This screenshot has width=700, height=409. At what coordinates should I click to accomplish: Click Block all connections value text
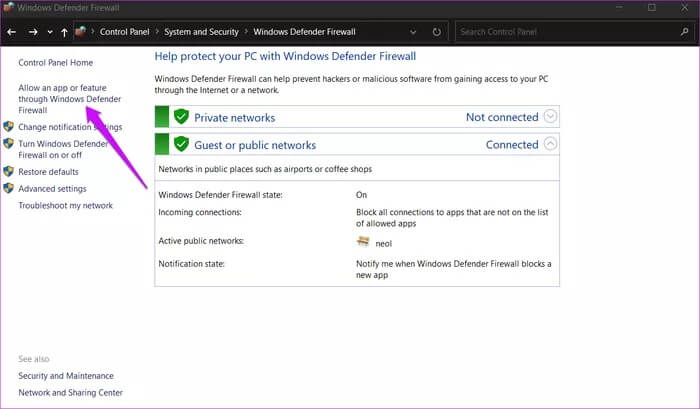coord(452,218)
